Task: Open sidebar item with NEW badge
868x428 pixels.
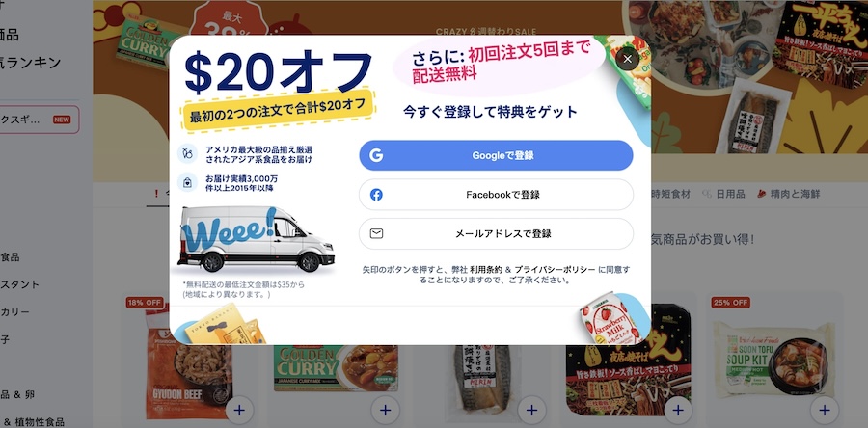Action: point(39,120)
